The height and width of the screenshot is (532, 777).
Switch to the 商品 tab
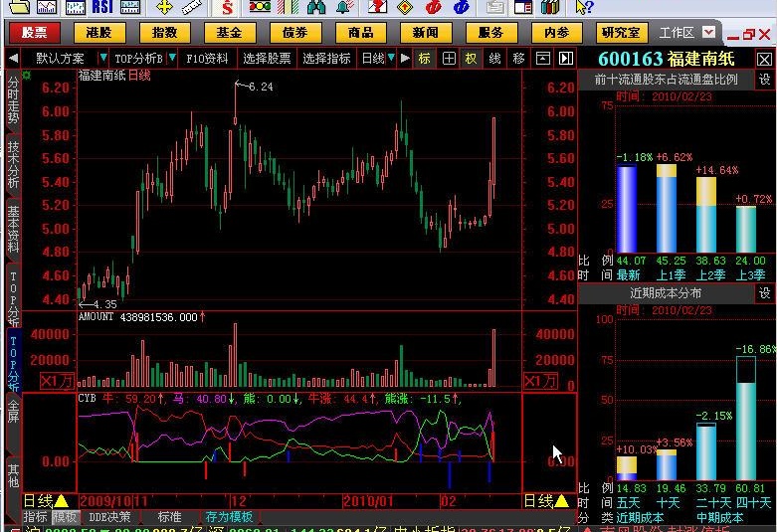(361, 33)
